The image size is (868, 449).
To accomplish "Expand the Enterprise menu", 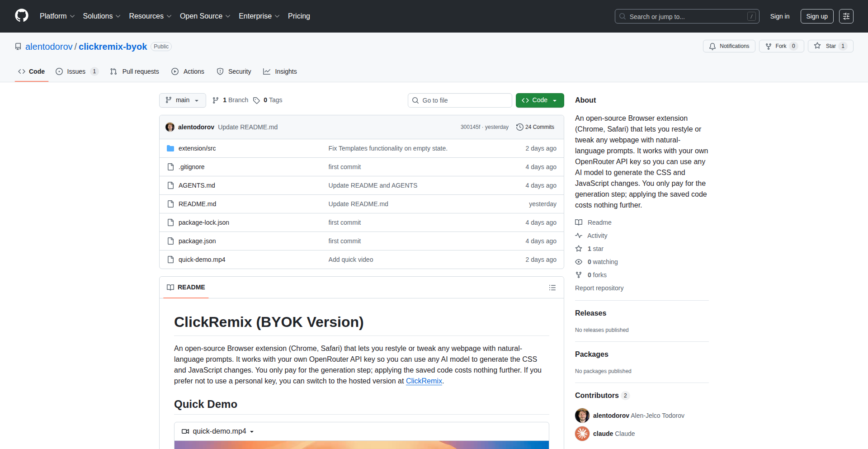I will [x=259, y=16].
